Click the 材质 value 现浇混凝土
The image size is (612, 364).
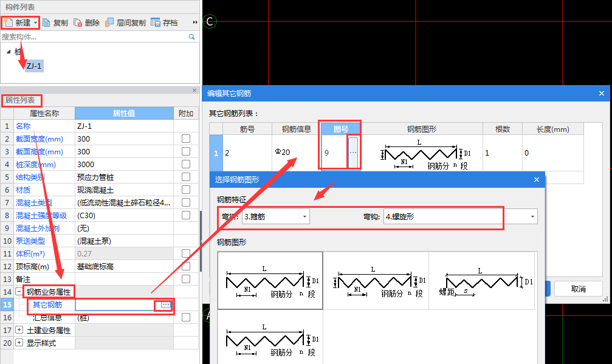[124, 190]
